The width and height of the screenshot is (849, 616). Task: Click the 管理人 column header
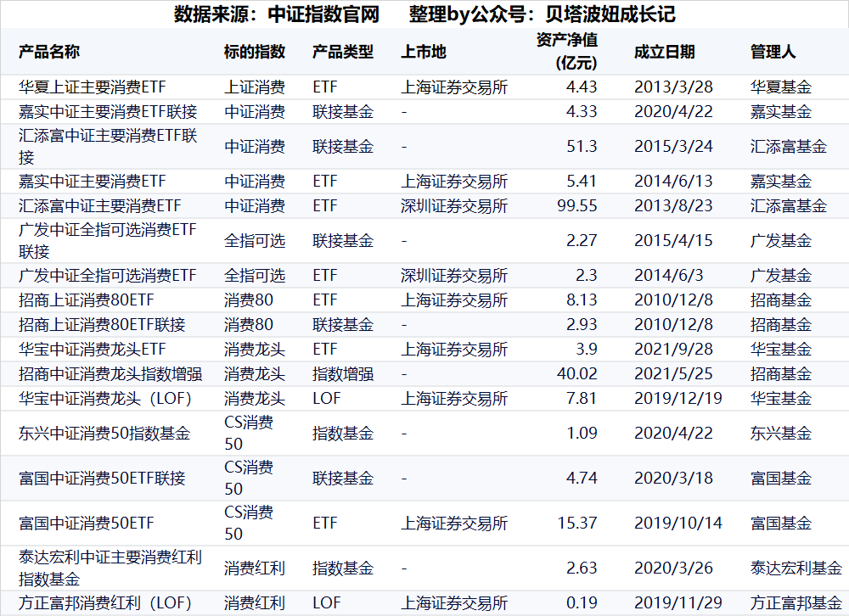coord(773,52)
